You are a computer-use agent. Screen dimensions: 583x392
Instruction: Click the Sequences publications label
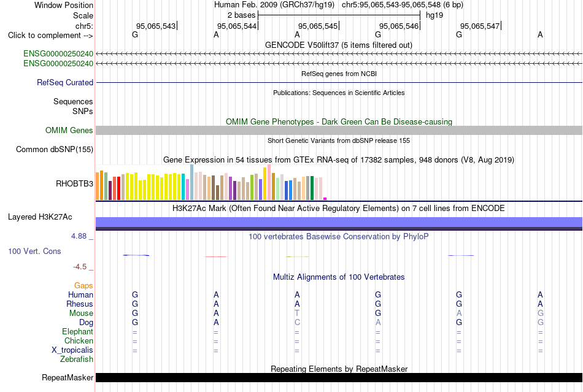point(73,101)
